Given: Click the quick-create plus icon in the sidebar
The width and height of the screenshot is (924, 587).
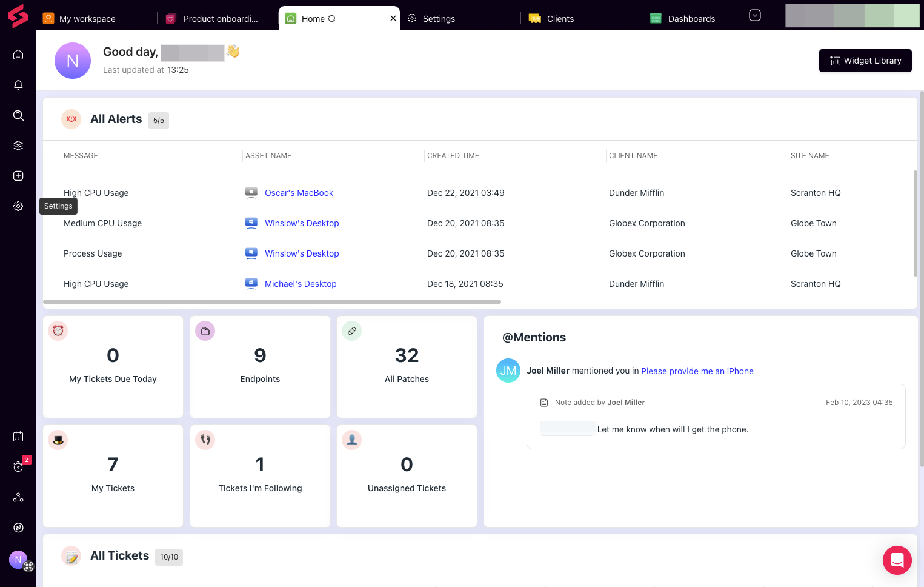Looking at the screenshot, I should click(18, 176).
